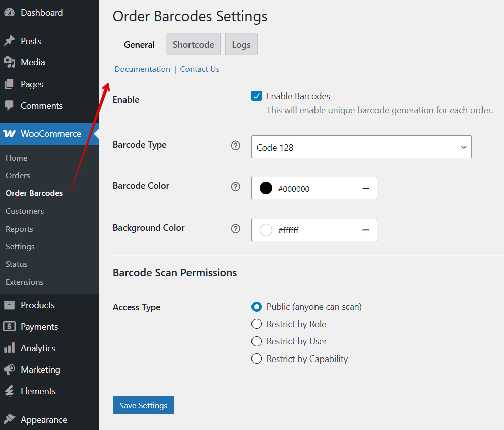Open the Barcode Type dropdown
The image size is (504, 430).
tap(361, 147)
